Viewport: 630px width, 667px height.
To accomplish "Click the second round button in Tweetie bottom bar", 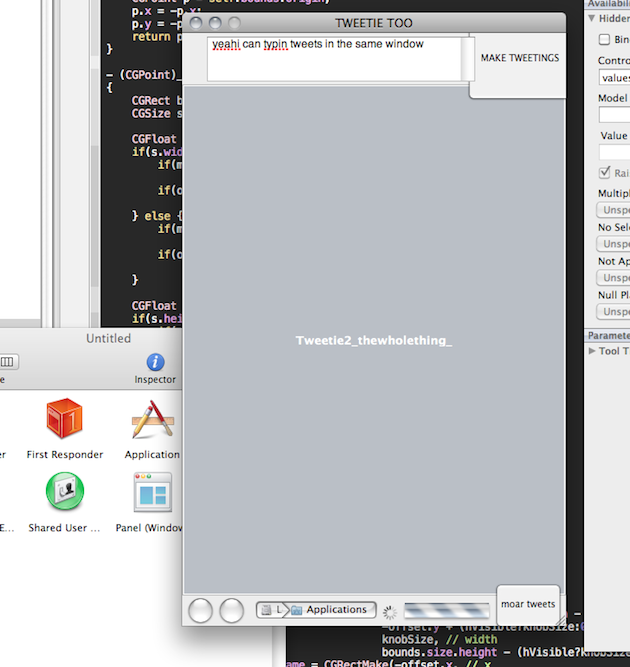I will tap(231, 610).
